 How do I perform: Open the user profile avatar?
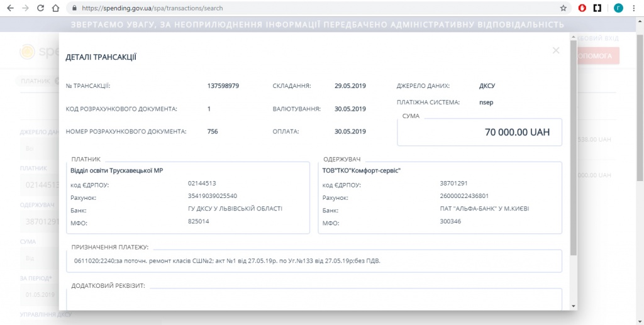(x=618, y=8)
